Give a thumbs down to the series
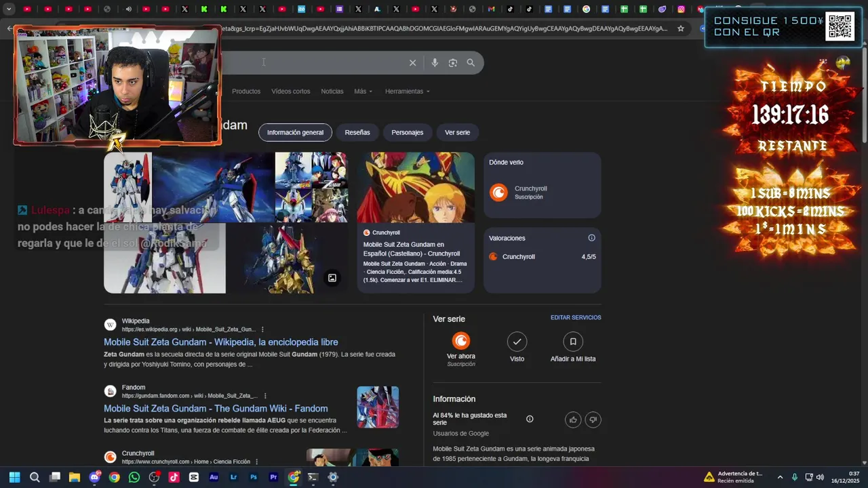 593,420
